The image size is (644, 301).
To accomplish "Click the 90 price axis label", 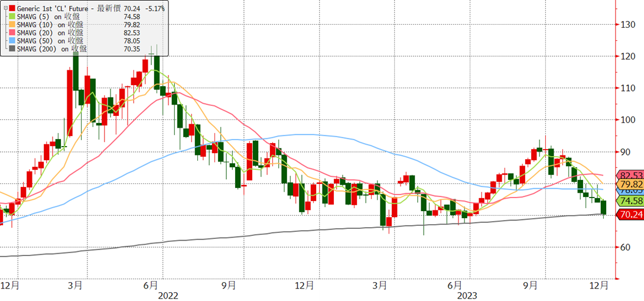I will coord(625,152).
